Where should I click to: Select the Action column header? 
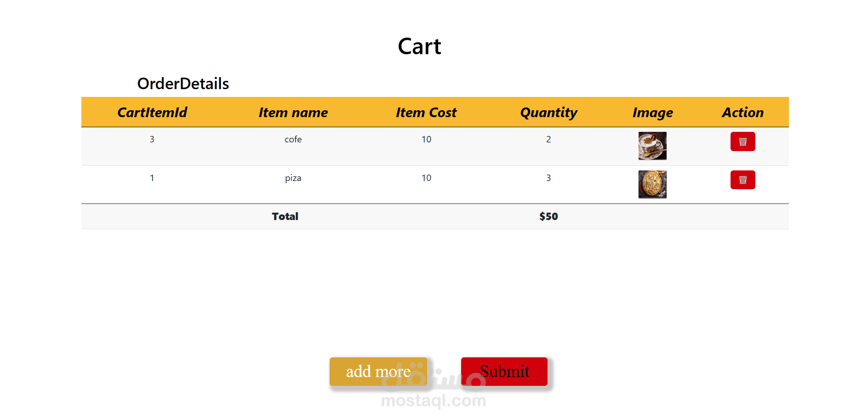tap(742, 112)
